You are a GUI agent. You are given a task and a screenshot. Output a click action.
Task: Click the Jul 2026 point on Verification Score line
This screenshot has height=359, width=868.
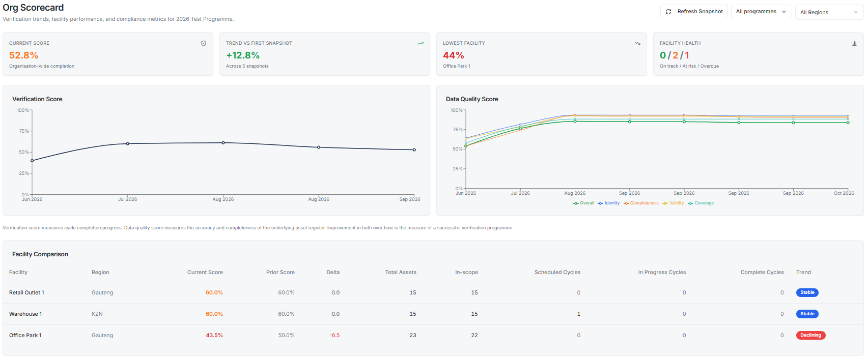(x=128, y=144)
